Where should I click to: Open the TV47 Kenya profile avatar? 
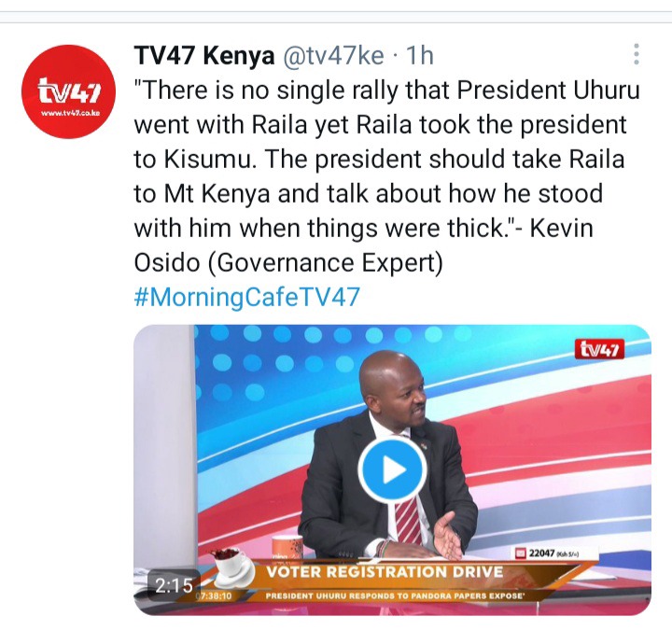click(68, 91)
